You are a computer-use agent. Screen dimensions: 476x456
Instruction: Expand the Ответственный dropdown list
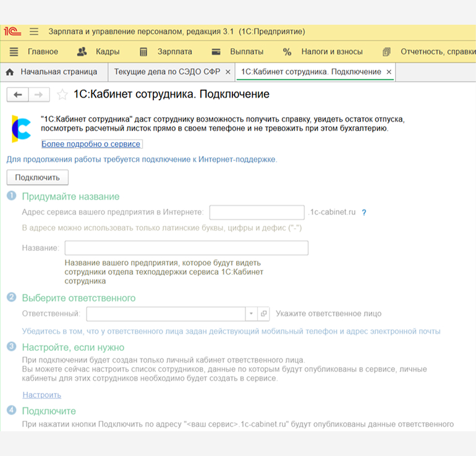pyautogui.click(x=251, y=313)
